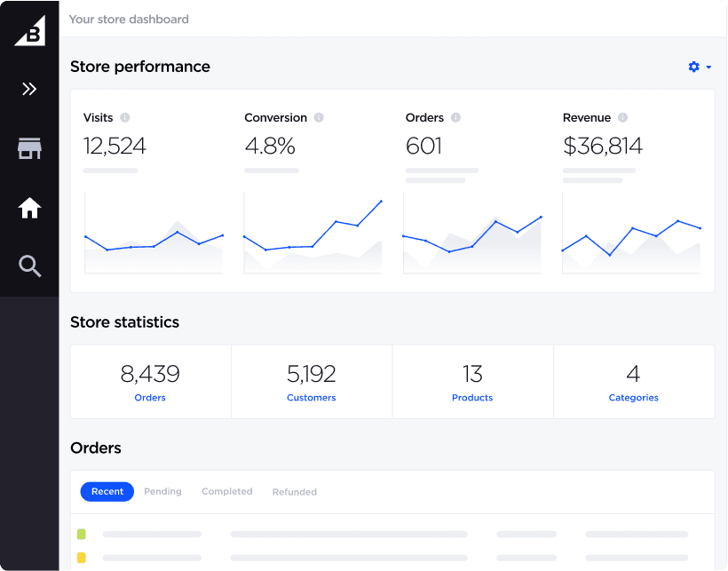Expand the sidebar with double chevron
The height and width of the screenshot is (571, 728).
coord(29,89)
